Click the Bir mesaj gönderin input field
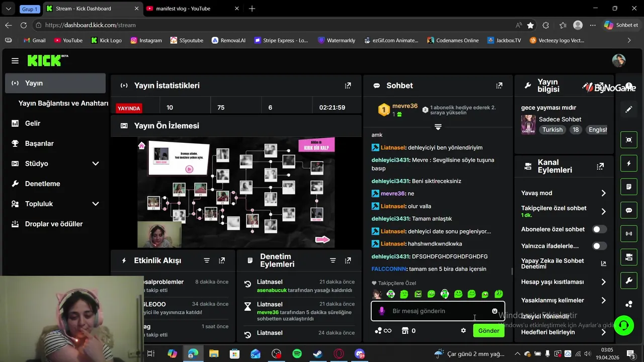 [x=438, y=311]
